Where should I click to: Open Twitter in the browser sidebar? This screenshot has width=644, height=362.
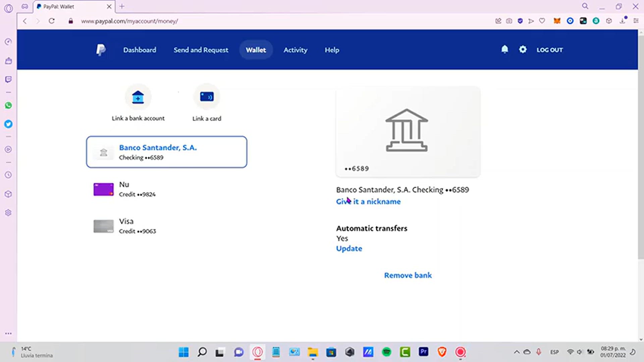click(x=8, y=124)
